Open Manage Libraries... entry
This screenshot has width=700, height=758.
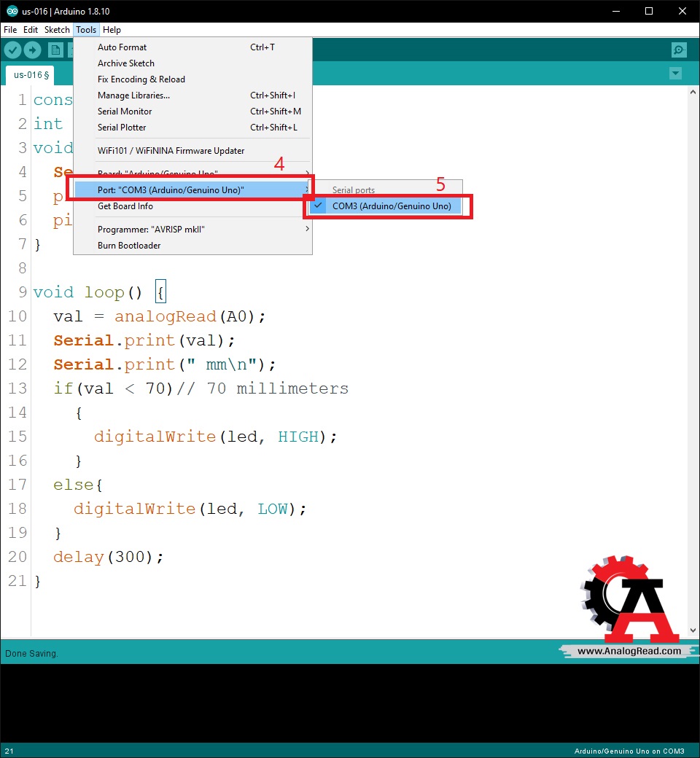click(x=192, y=95)
